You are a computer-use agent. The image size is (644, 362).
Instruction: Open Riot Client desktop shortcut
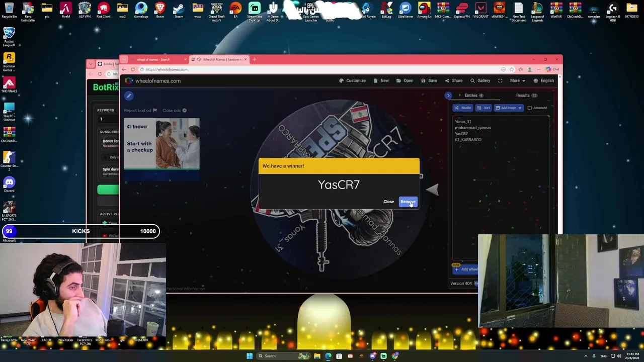[103, 11]
